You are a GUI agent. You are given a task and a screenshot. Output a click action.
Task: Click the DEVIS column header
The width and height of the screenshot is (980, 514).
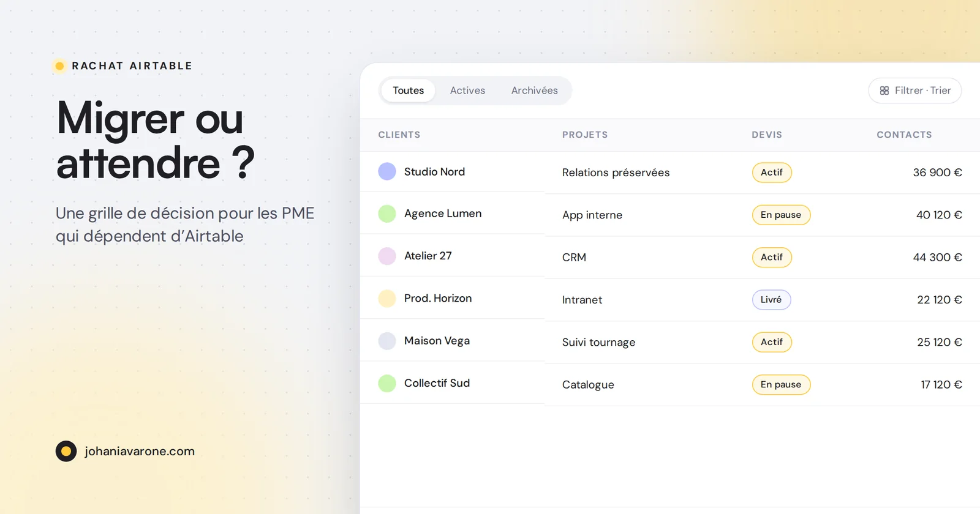pyautogui.click(x=767, y=135)
